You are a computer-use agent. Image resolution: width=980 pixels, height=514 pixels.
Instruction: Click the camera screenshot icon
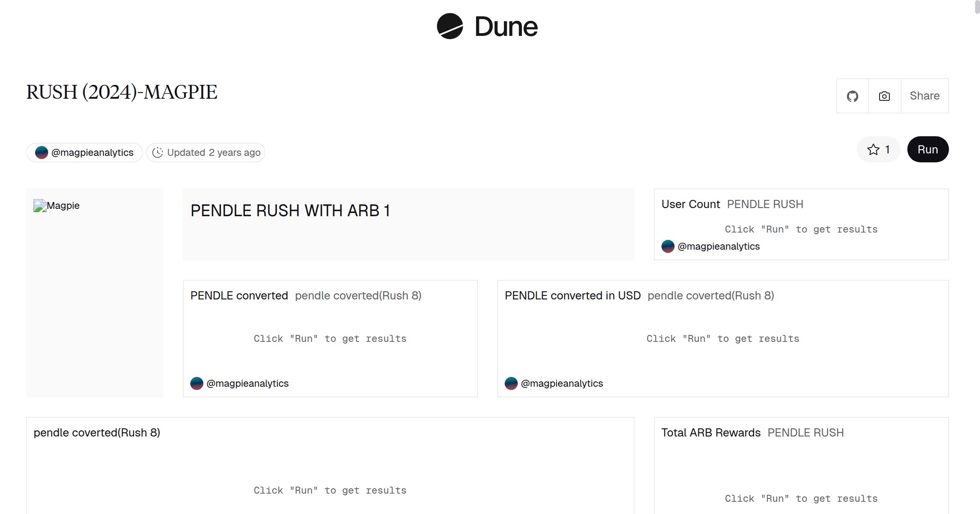tap(884, 96)
